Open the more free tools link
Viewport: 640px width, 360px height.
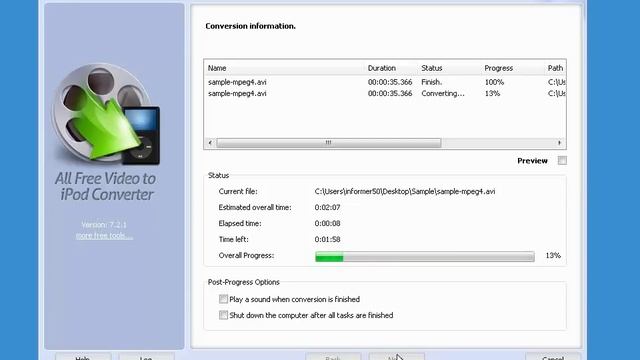click(x=104, y=236)
